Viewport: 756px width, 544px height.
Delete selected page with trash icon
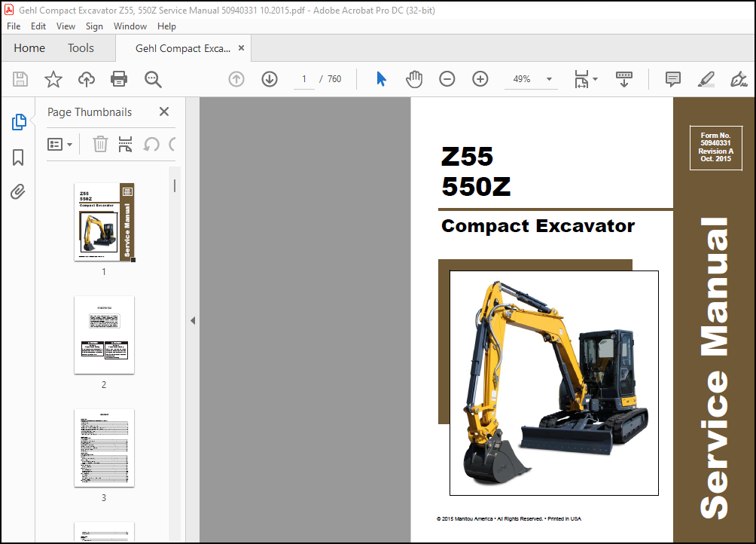[x=100, y=144]
